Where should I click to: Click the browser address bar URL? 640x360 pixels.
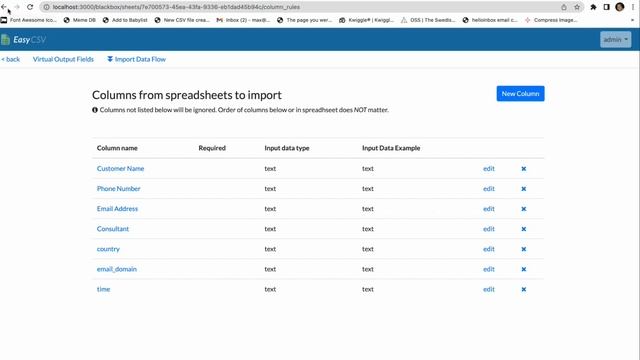(x=176, y=7)
